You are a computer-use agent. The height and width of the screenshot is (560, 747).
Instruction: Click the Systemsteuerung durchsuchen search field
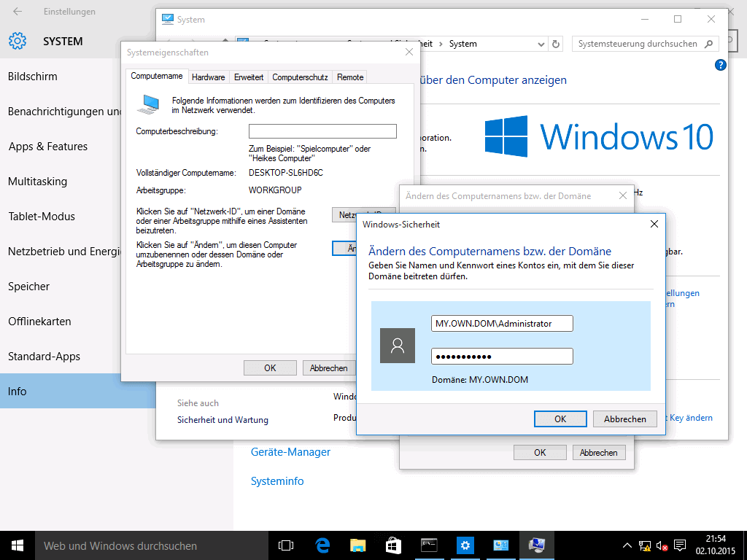pyautogui.click(x=638, y=44)
